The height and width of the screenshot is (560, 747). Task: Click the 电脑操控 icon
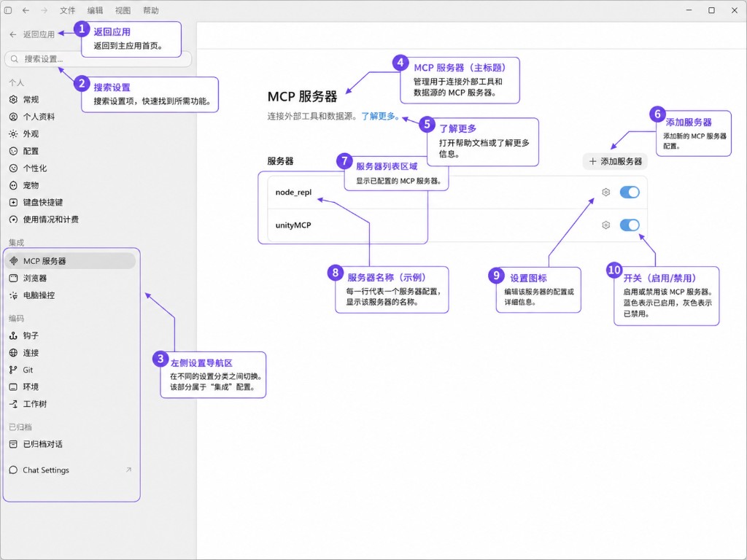click(13, 295)
